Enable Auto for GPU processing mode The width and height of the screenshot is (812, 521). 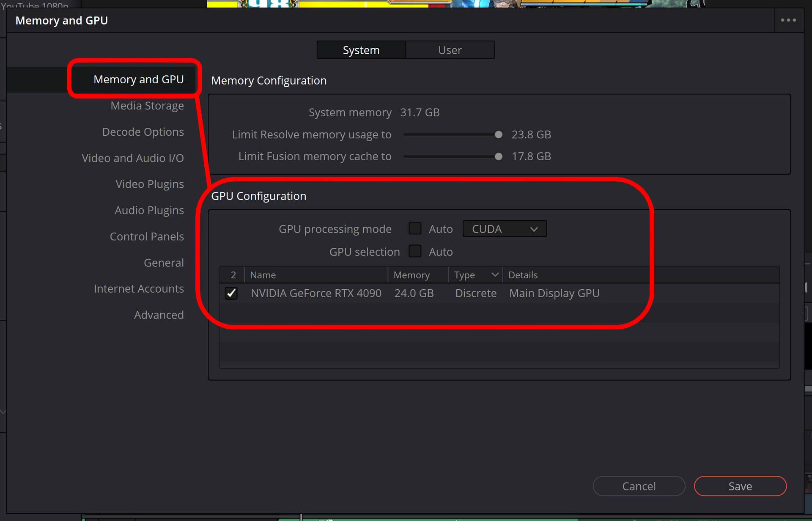(415, 228)
